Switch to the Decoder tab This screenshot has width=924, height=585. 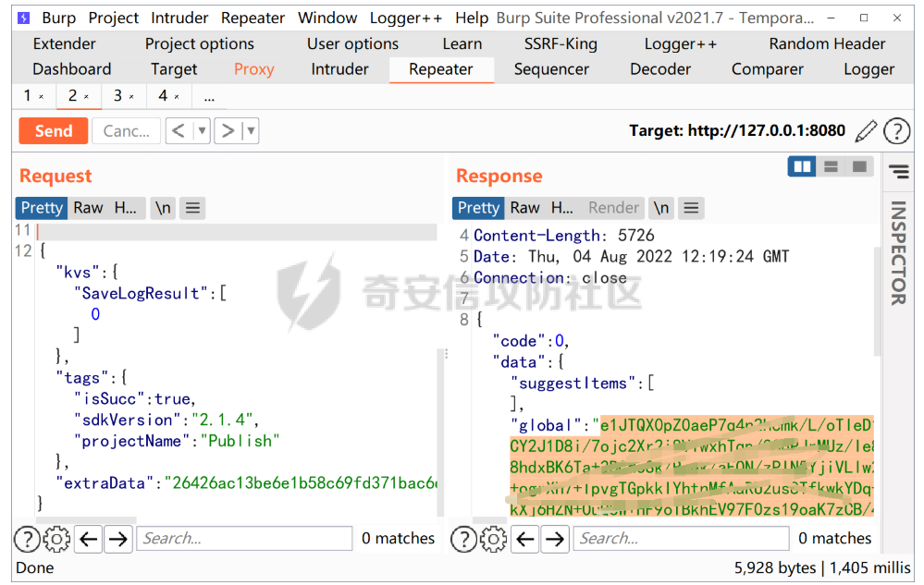[660, 69]
